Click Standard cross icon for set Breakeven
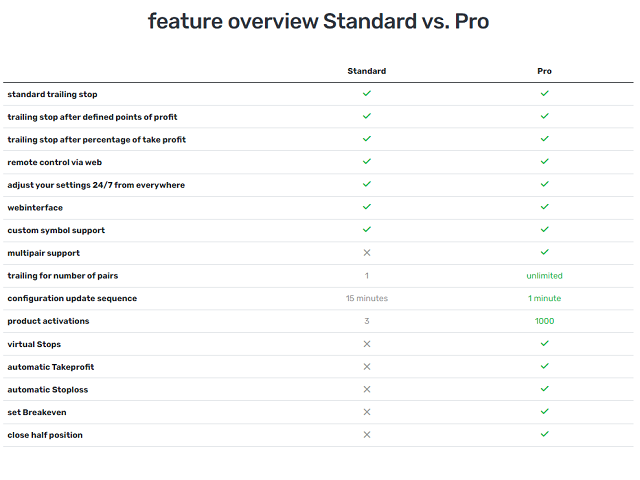Image resolution: width=640 pixels, height=480 pixels. (x=367, y=412)
